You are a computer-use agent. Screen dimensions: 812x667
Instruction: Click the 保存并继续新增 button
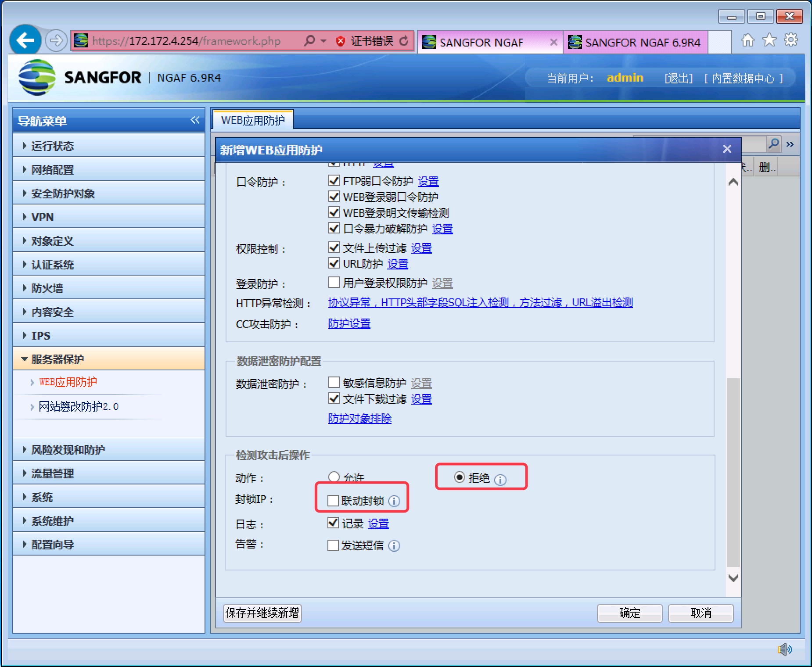point(262,613)
